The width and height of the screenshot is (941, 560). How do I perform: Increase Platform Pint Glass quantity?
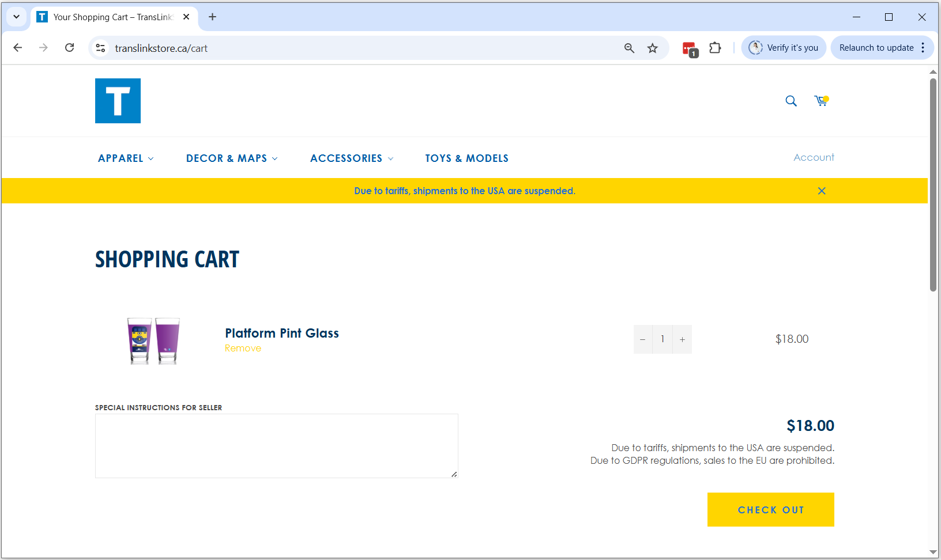tap(682, 339)
